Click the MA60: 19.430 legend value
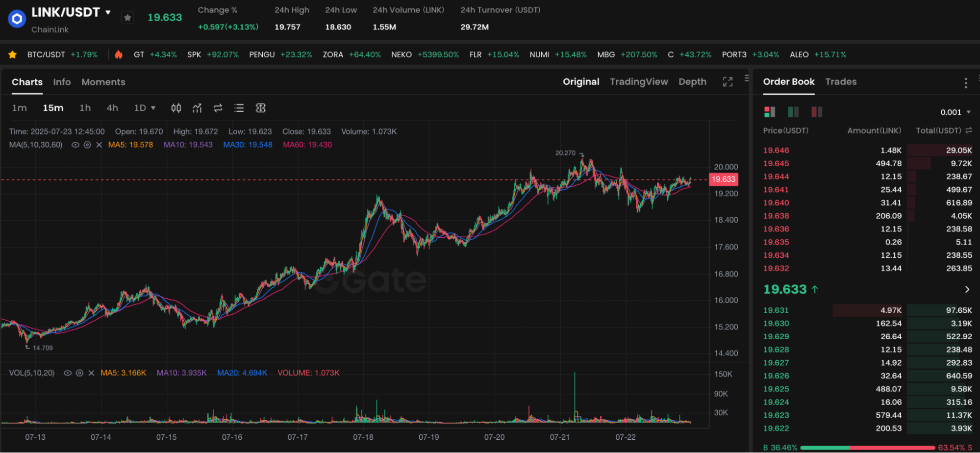This screenshot has width=980, height=453. click(307, 145)
